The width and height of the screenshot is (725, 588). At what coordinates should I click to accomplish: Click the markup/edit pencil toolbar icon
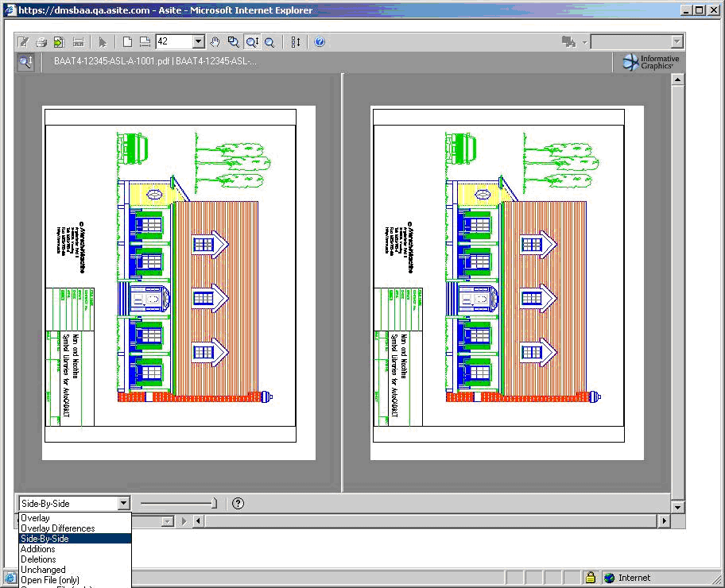[x=23, y=42]
